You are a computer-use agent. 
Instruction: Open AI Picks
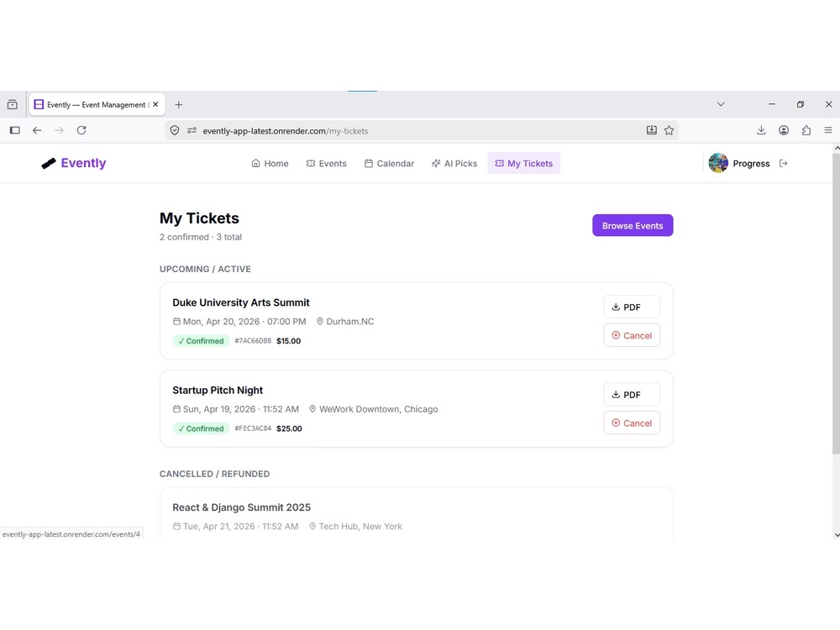click(454, 164)
